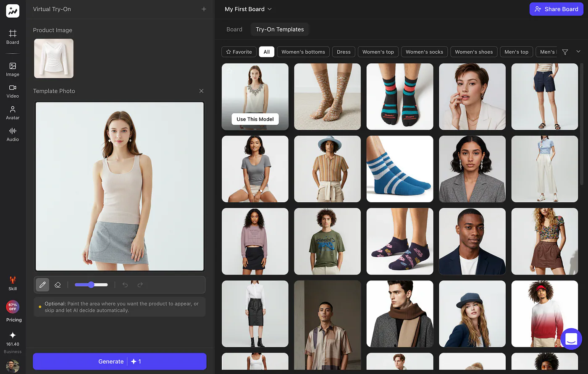Screen dimensions: 588x374
Task: Open the Board sidebar tool
Action: click(13, 37)
